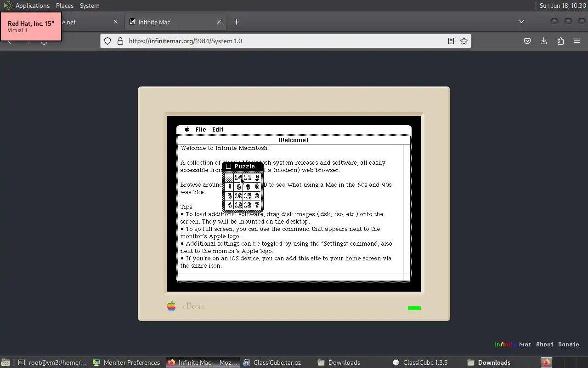Screen dimensions: 588x368
Task: Click puzzle tile number 7
Action: (257, 205)
